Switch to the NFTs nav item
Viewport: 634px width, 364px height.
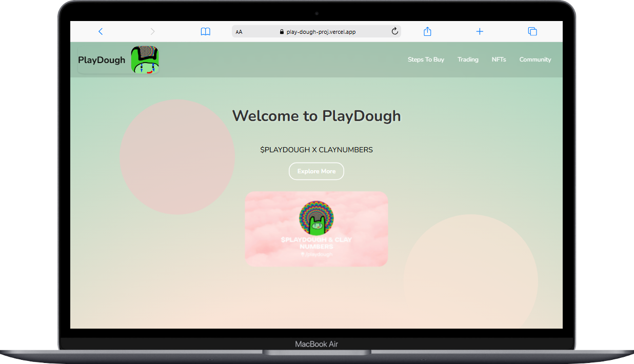point(499,59)
